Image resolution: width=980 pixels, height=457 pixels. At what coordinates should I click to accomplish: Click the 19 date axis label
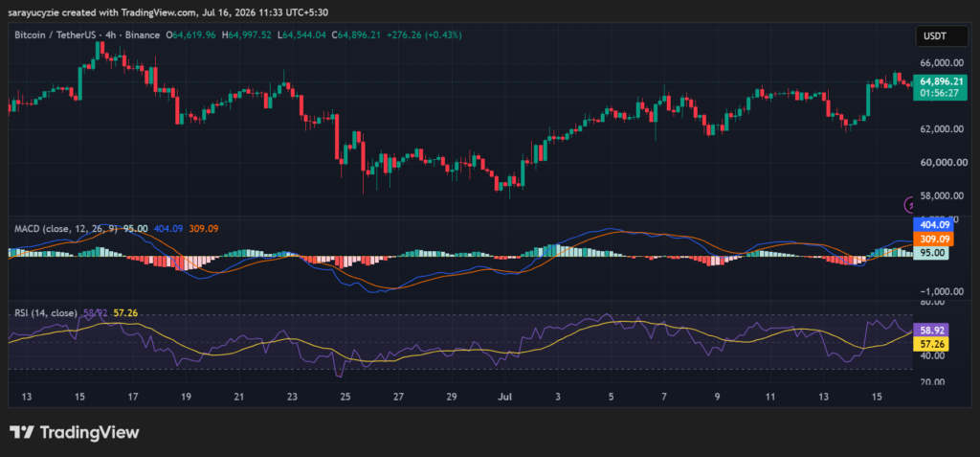(x=187, y=397)
